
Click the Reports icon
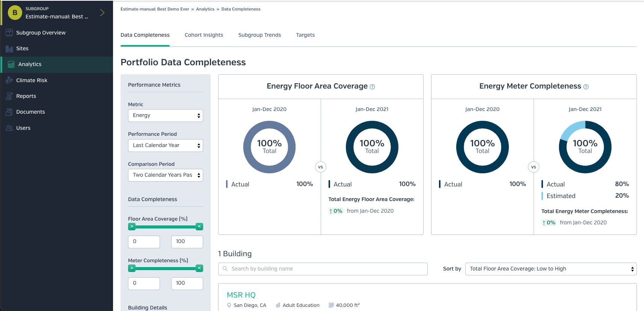[9, 96]
